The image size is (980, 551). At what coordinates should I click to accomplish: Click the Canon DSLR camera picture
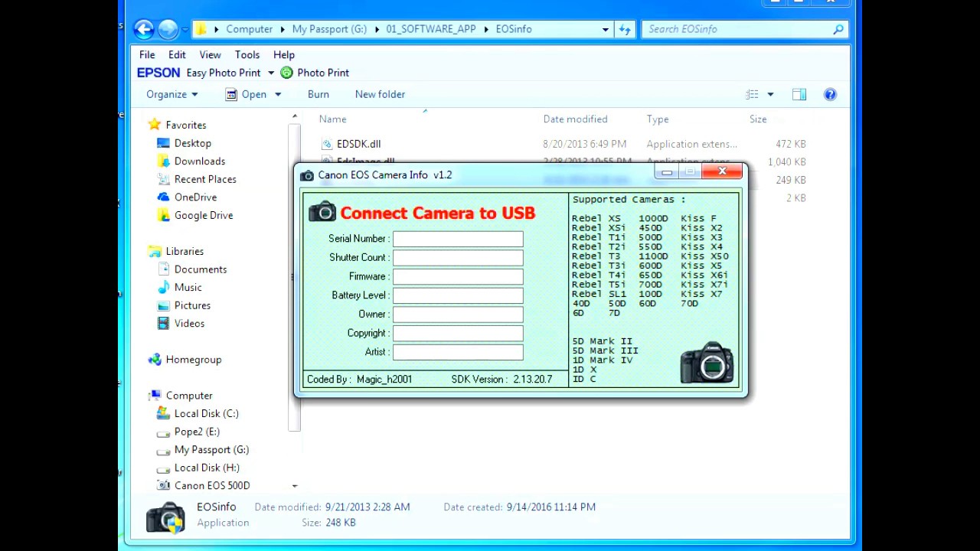pos(707,363)
